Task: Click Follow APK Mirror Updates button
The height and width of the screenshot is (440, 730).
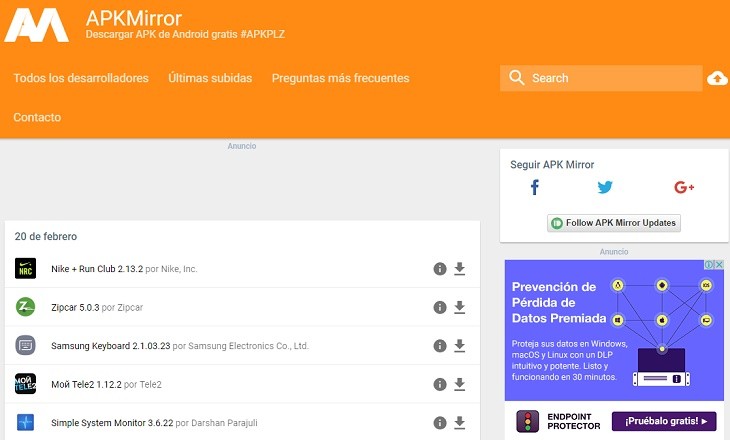Action: pos(614,223)
